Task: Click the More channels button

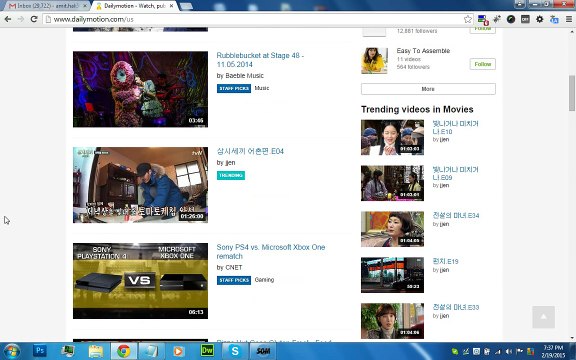Action: [428, 89]
